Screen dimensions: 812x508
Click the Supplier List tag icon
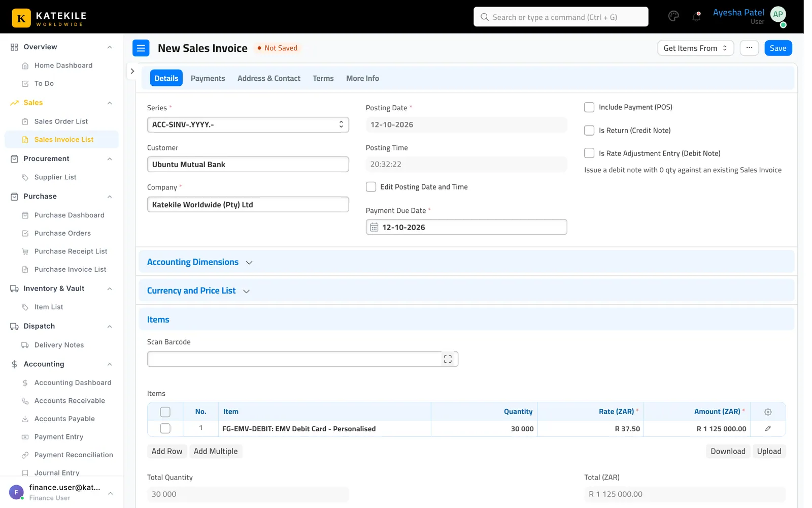point(25,177)
